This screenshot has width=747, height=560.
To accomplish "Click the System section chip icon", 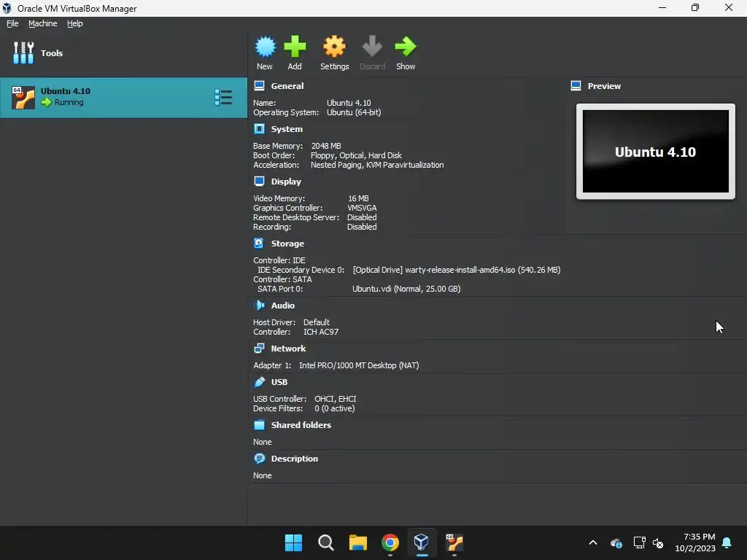I will 259,129.
